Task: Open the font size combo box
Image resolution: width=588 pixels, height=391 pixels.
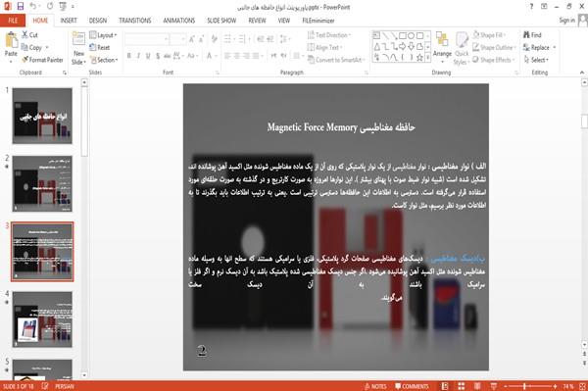Action: click(177, 38)
